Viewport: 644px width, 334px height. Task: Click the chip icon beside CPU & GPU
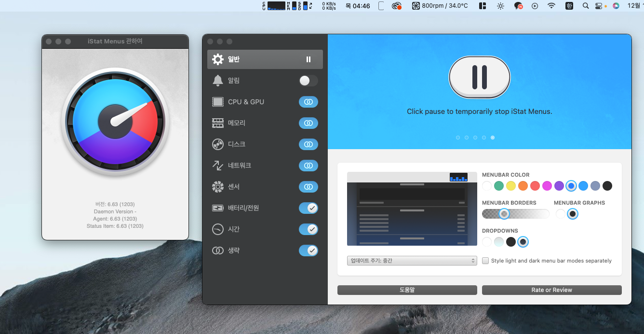[218, 102]
